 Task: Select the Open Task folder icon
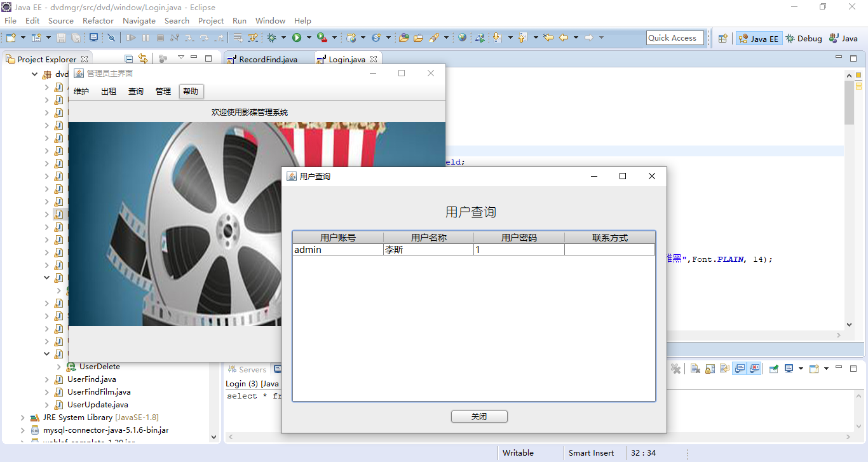point(418,38)
